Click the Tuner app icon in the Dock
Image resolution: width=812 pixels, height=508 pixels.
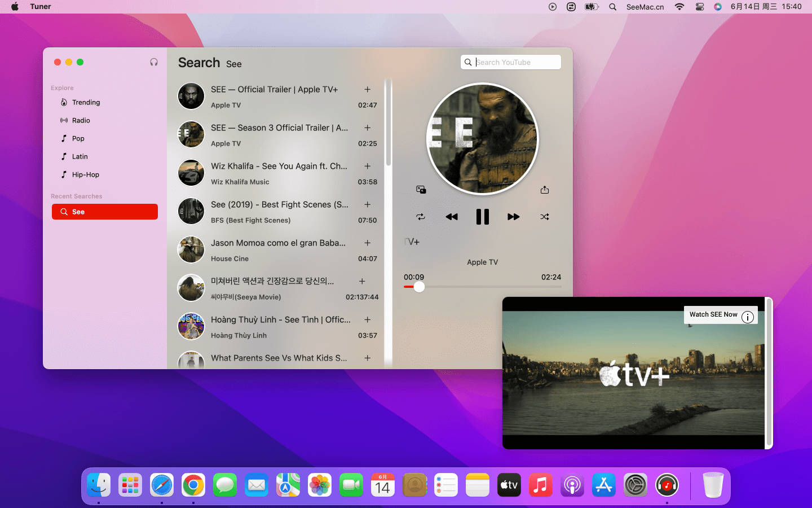tap(667, 485)
